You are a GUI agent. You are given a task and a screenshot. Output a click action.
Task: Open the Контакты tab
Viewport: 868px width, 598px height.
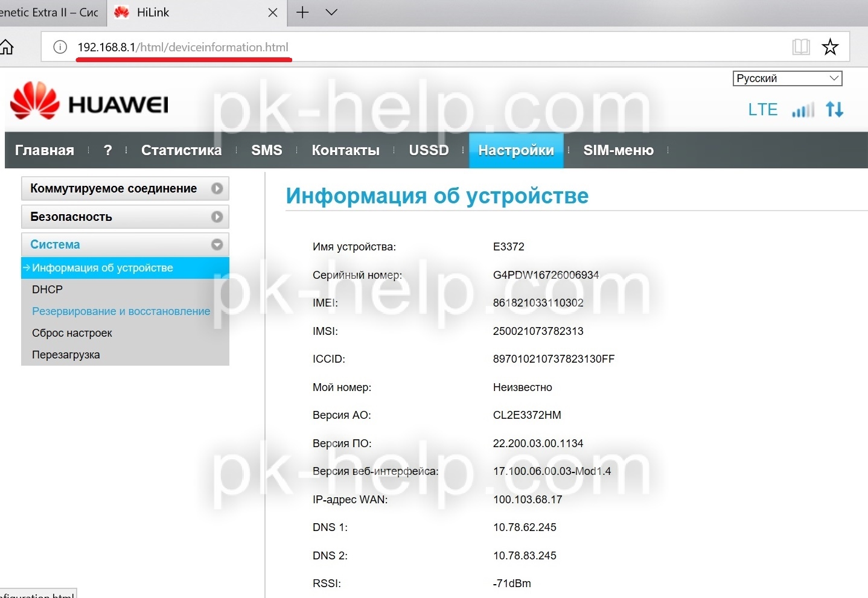(x=346, y=150)
